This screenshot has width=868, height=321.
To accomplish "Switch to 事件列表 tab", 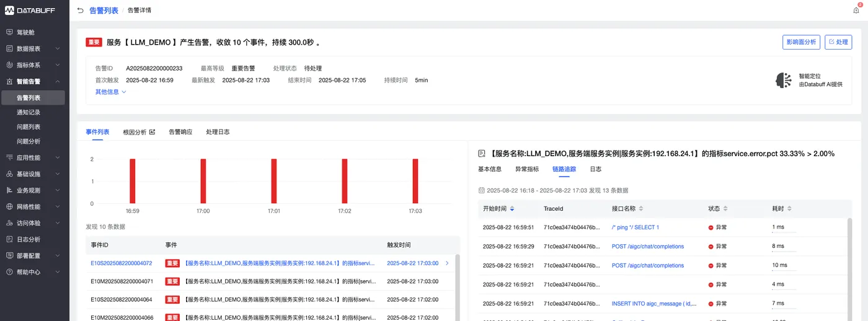I will pos(97,132).
